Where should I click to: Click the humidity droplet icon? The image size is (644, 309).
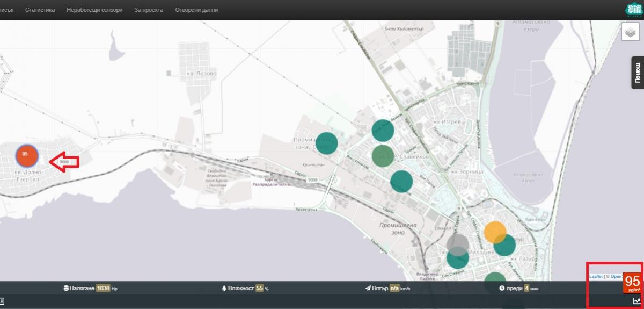point(224,289)
